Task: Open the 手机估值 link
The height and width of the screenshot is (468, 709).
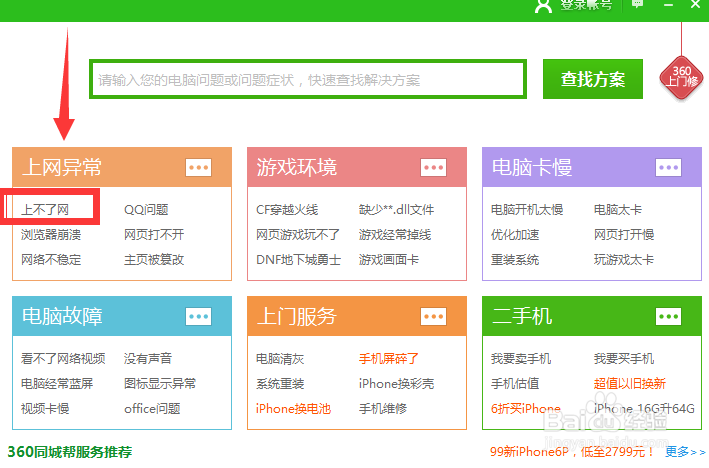Action: click(515, 383)
